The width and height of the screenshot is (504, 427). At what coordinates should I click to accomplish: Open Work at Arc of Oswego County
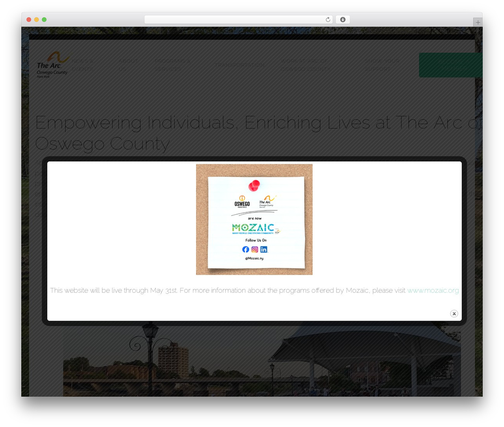[306, 65]
